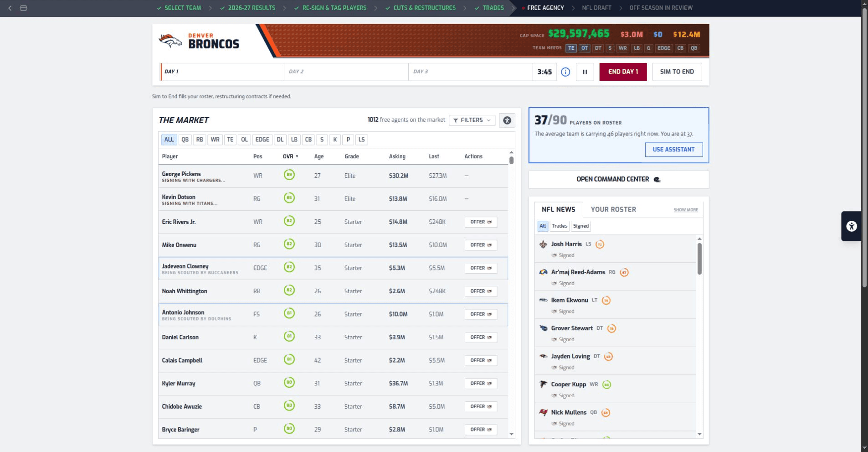Click the window layout icon beside the back arrow
868x452 pixels.
click(x=24, y=8)
